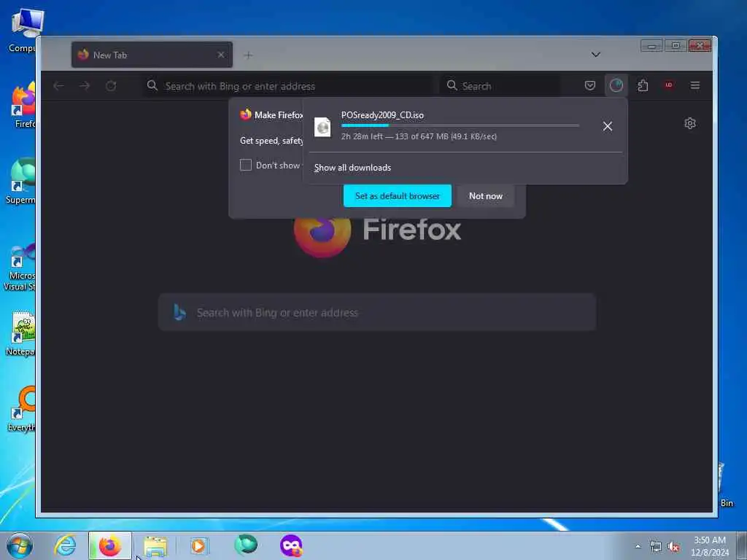
Task: Open the Extensions puzzle-piece menu
Action: pyautogui.click(x=643, y=85)
